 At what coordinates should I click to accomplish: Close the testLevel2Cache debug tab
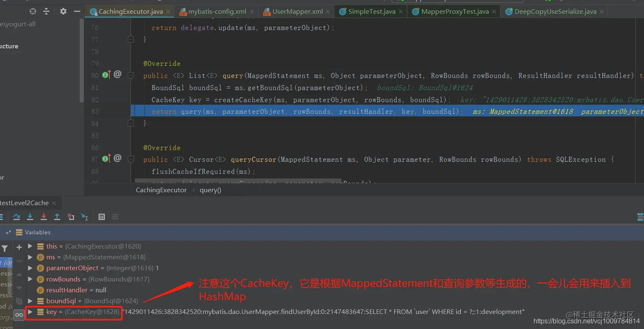click(55, 203)
